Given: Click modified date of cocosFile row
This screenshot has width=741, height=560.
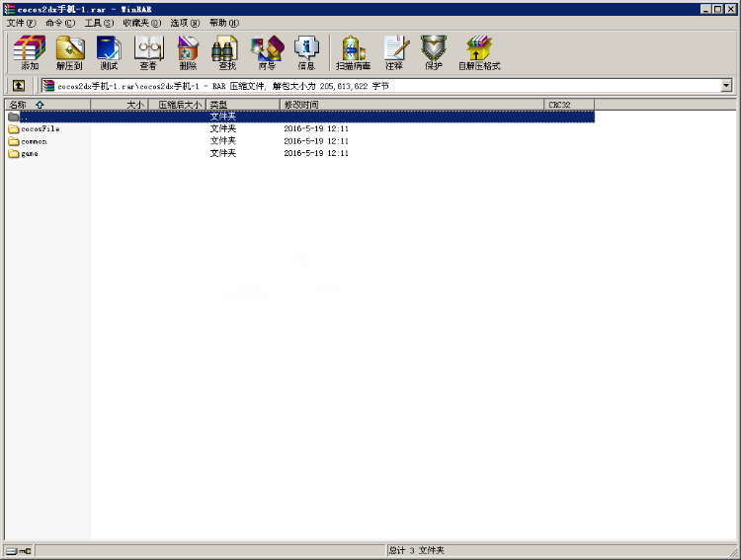Looking at the screenshot, I should pos(316,128).
